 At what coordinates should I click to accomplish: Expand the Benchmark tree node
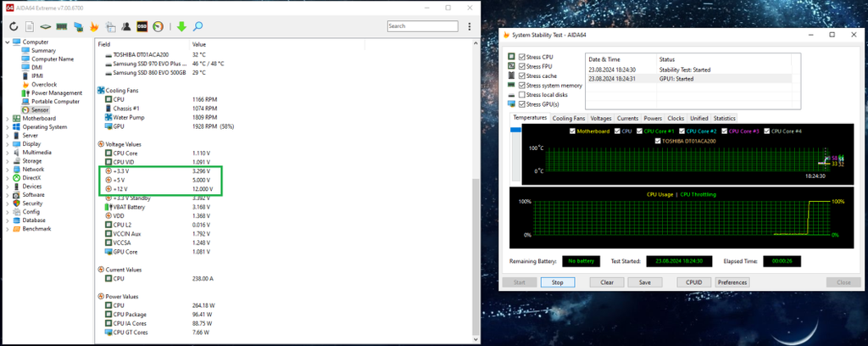(7, 229)
